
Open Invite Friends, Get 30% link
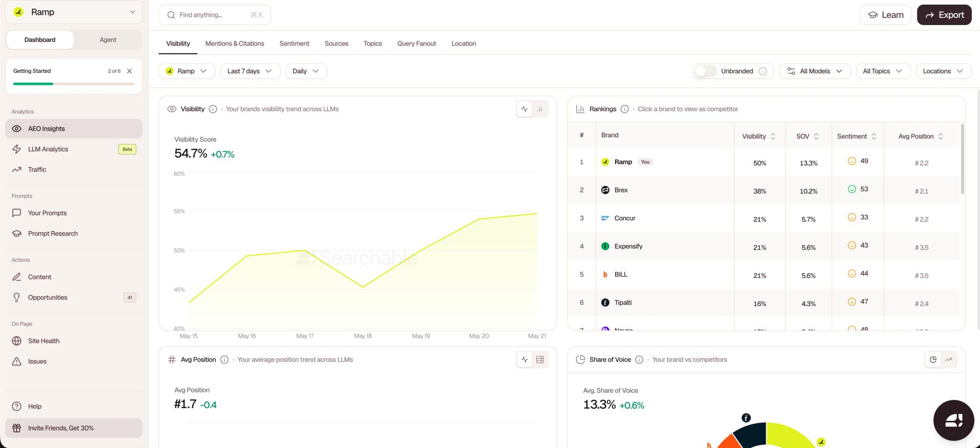(x=74, y=428)
